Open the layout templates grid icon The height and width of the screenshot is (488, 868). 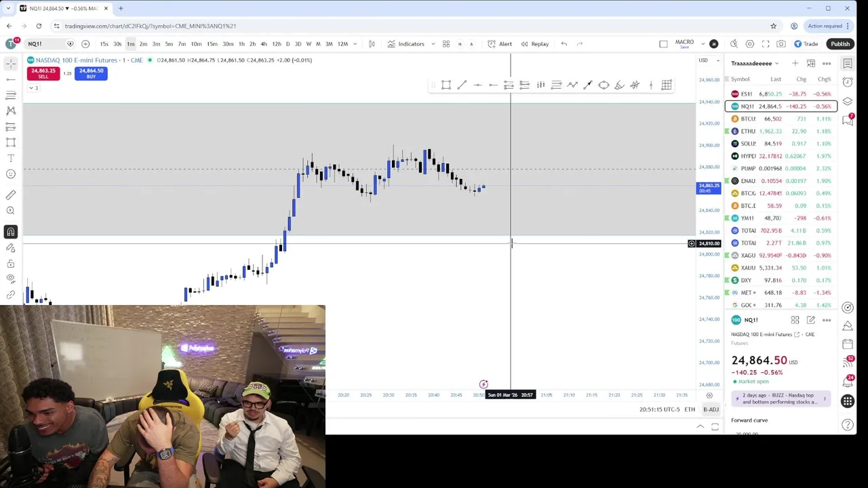point(446,44)
